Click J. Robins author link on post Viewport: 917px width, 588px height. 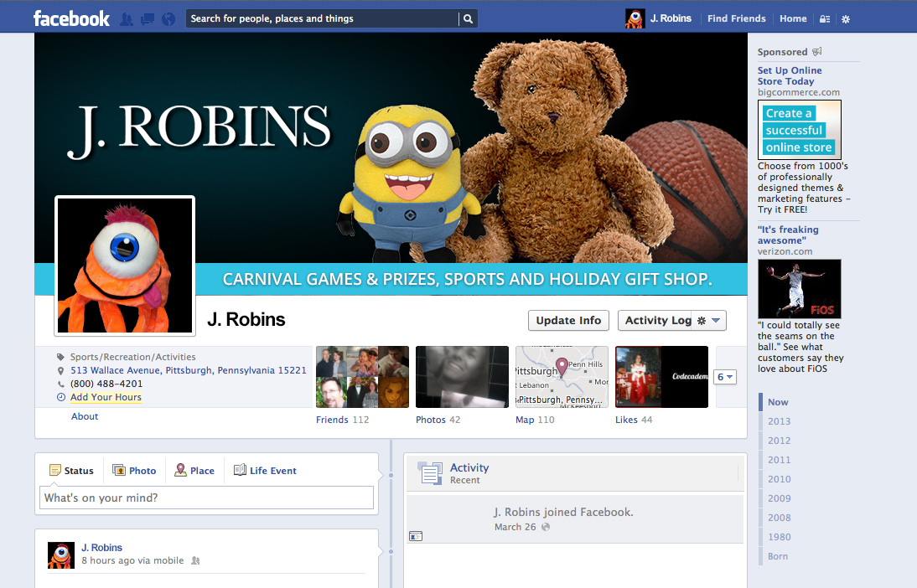point(101,548)
